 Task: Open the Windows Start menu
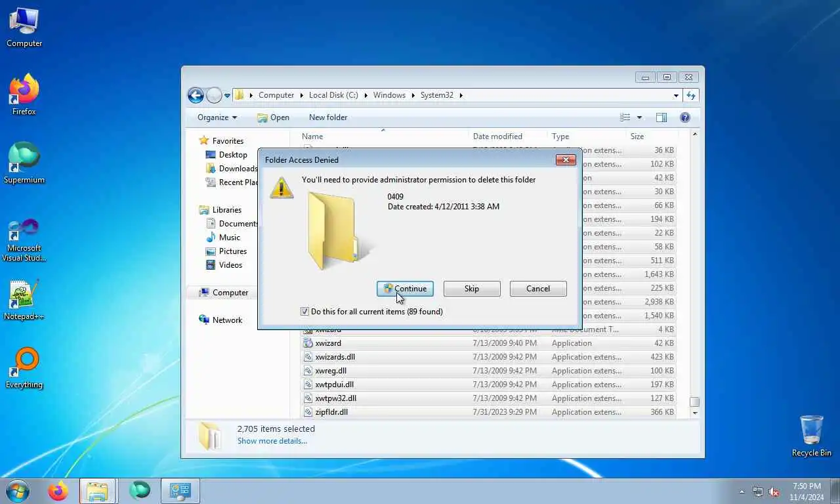18,491
